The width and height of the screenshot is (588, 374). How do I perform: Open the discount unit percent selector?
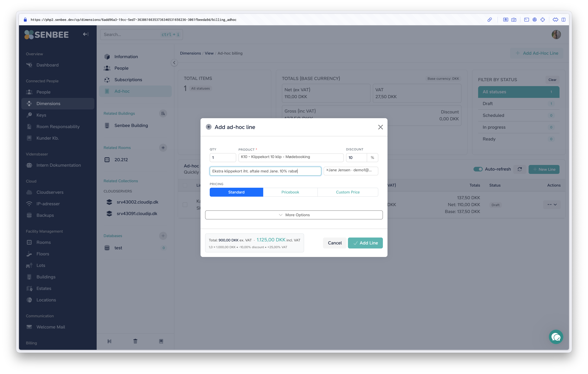click(x=372, y=157)
